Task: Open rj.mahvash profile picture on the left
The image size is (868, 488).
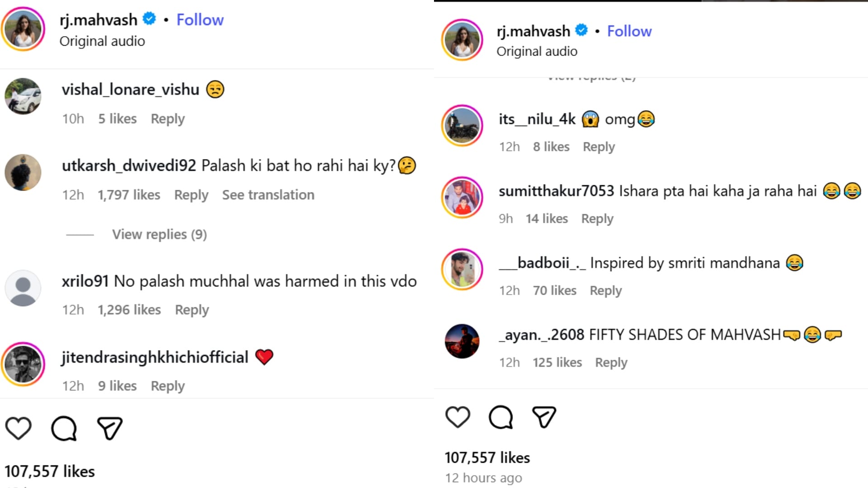Action: click(23, 29)
